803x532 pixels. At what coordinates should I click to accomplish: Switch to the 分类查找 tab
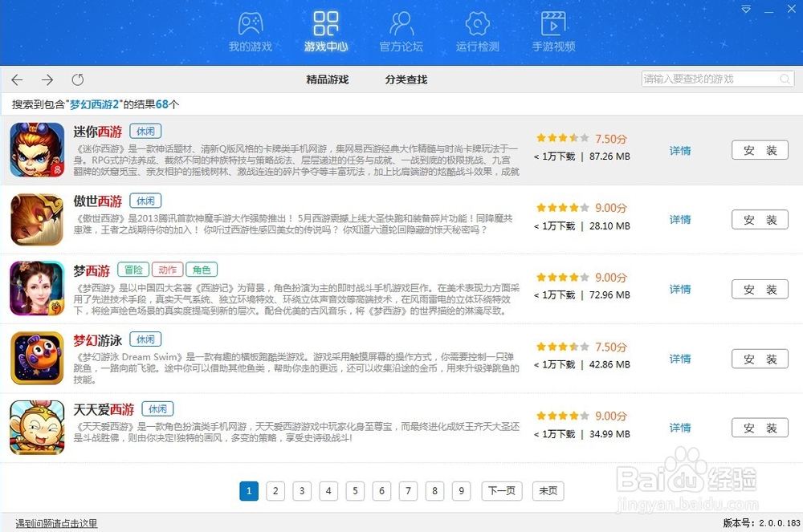406,79
